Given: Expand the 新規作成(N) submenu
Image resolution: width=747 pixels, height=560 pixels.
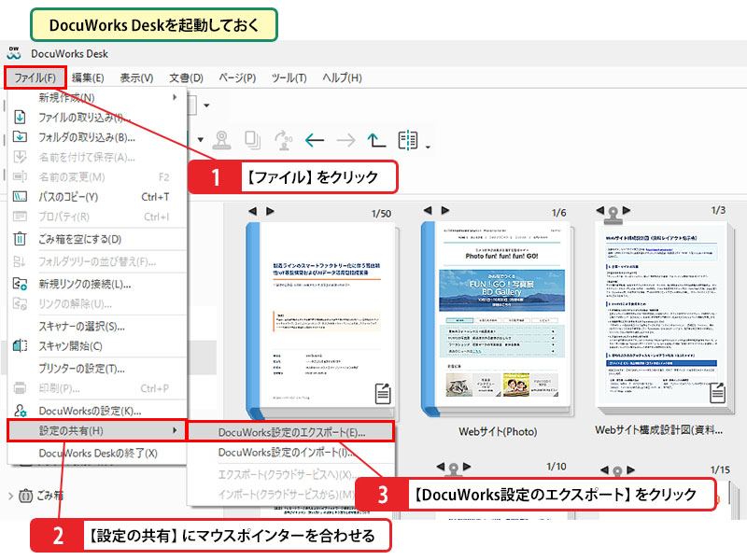Looking at the screenshot, I should pyautogui.click(x=97, y=98).
